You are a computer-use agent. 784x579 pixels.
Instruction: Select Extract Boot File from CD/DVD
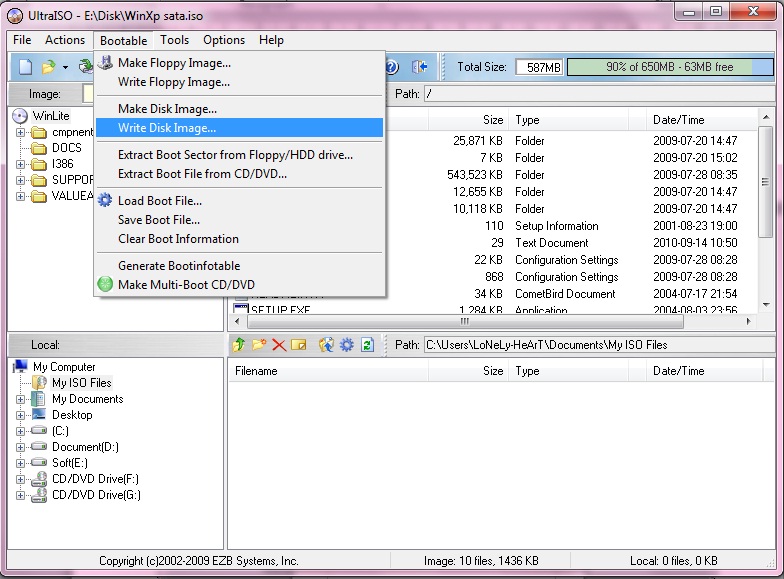click(239, 174)
